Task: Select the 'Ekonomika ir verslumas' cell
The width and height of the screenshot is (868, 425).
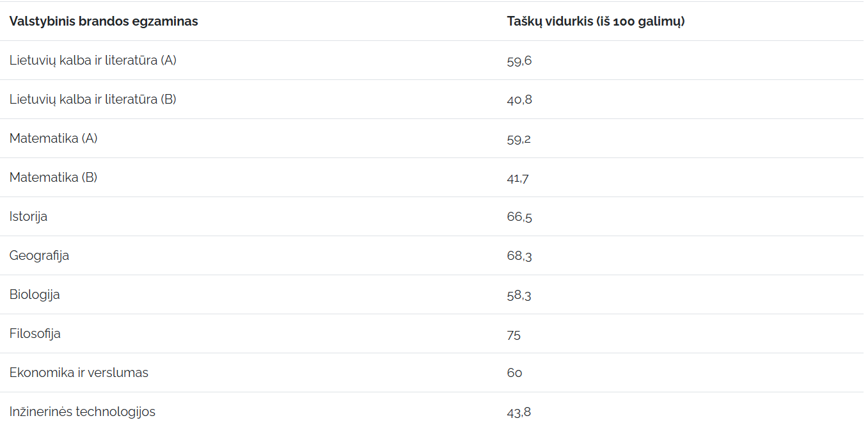Action: click(x=79, y=373)
